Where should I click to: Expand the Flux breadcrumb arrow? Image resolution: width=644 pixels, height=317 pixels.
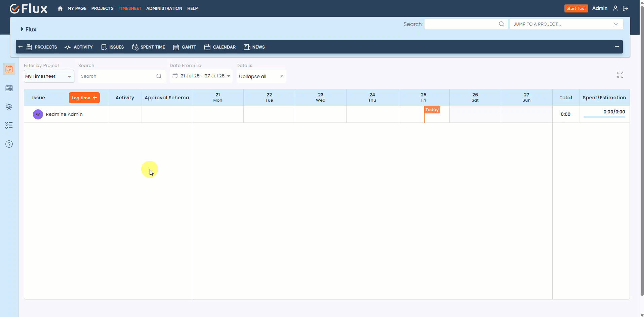click(x=21, y=29)
